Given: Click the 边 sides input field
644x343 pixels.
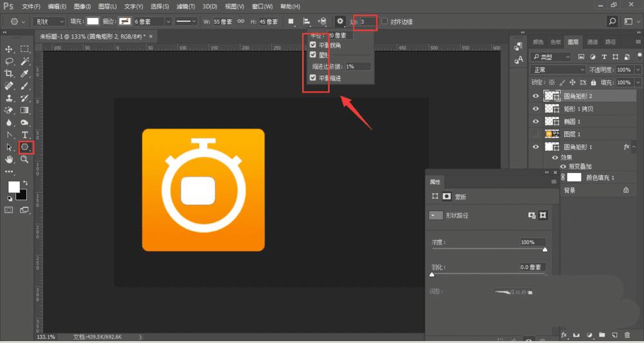Looking at the screenshot, I should pyautogui.click(x=367, y=21).
